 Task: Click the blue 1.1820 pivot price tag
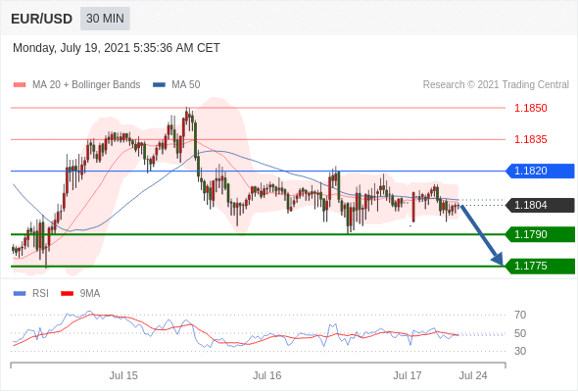pyautogui.click(x=540, y=171)
